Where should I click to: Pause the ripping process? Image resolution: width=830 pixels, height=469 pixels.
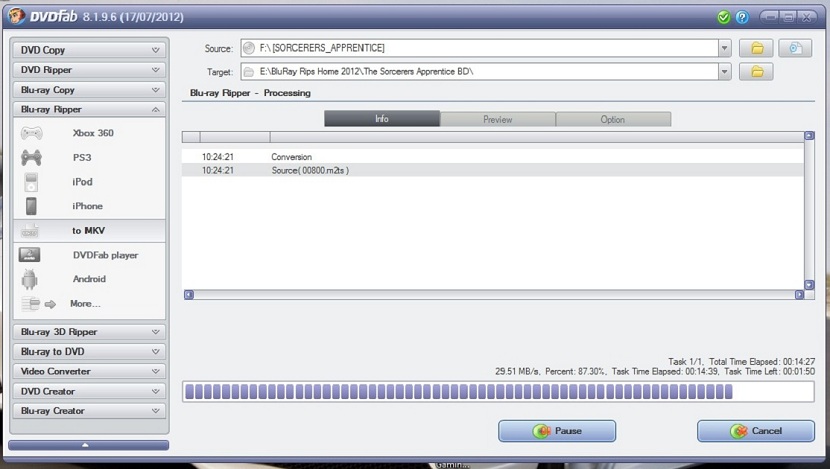(x=557, y=431)
